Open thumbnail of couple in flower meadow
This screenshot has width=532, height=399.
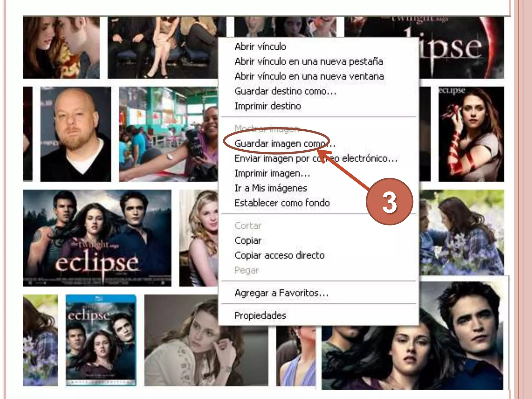[462, 232]
